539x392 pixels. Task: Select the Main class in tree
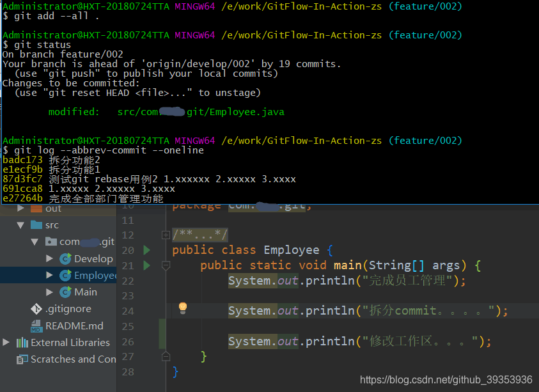pyautogui.click(x=86, y=292)
